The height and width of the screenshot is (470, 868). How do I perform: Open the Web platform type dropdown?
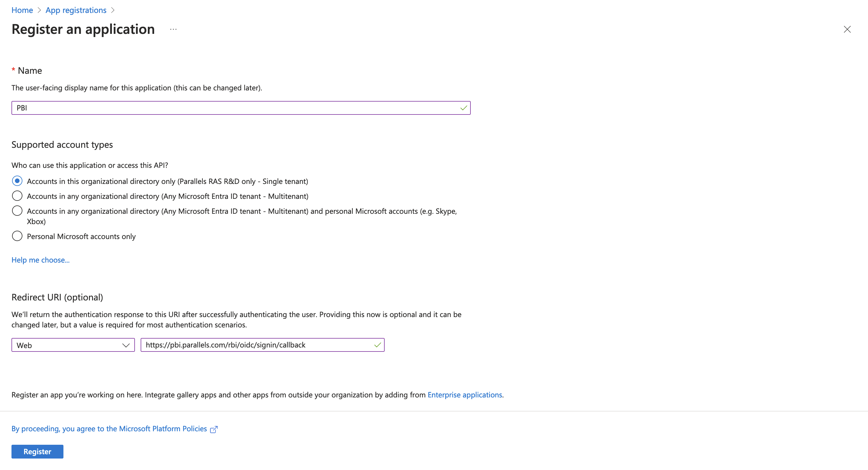click(73, 345)
